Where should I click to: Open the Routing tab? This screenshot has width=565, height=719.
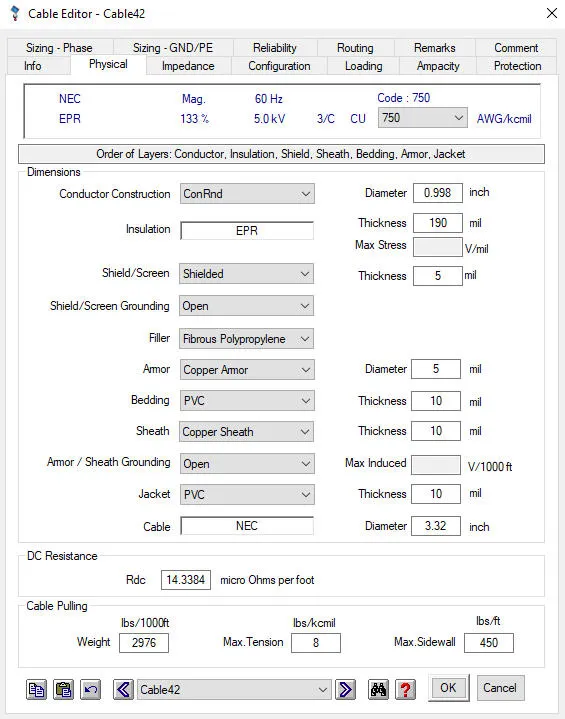click(x=355, y=48)
